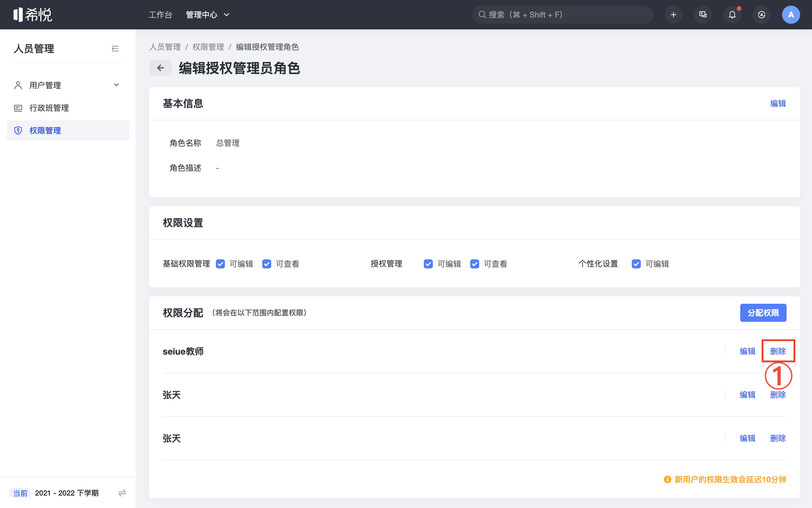812x508 pixels.
Task: Uncheck 授权管理 可查看 checkbox
Action: 474,264
